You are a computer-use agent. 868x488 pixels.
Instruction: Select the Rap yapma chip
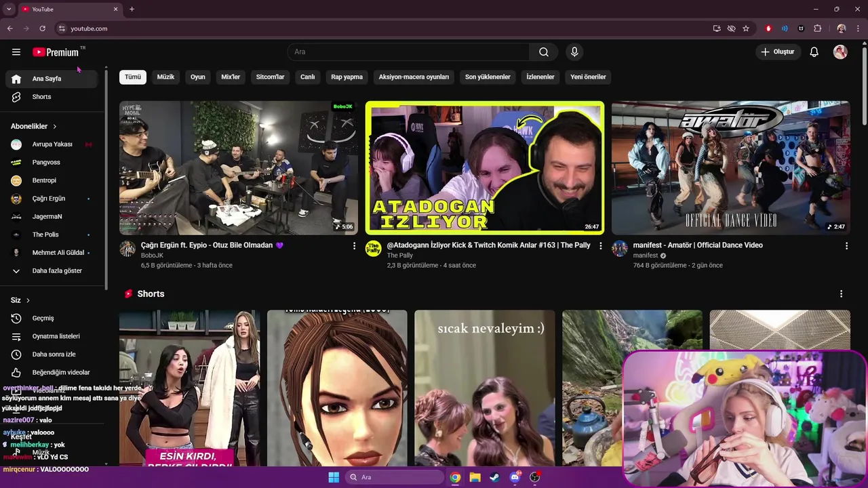point(347,77)
